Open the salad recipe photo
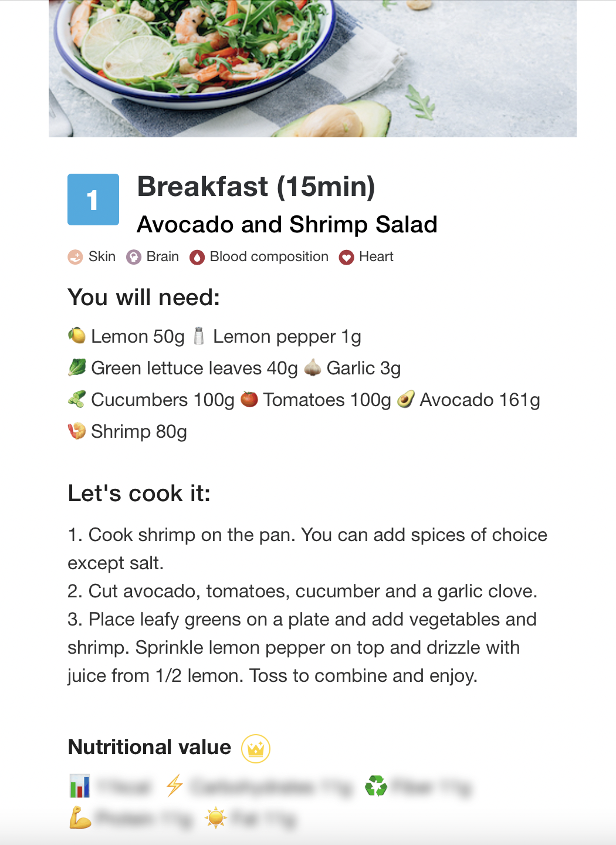 tap(312, 69)
